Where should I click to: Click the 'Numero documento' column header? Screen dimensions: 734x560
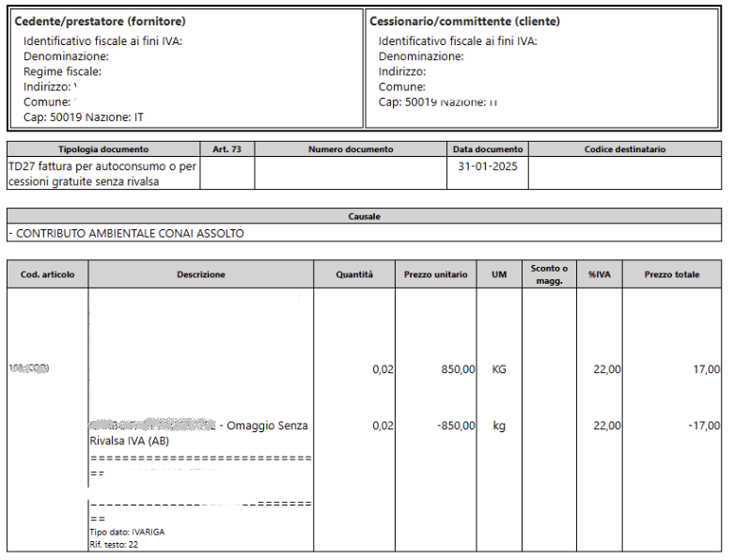[x=351, y=149]
